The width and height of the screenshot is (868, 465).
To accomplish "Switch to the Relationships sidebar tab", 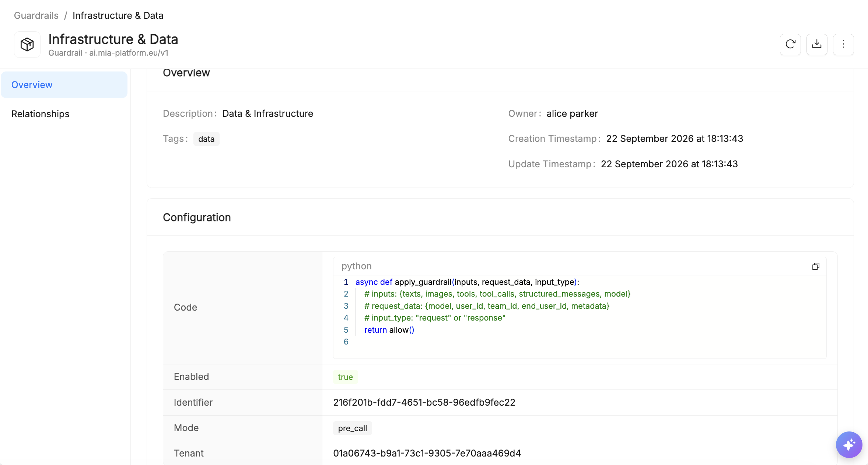I will (64, 114).
